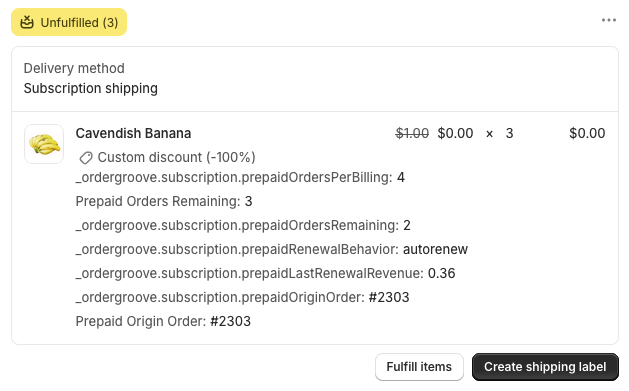Click the Prepaid Origin Order #2303 value
Screen dimensions: 629x391
[x=231, y=321]
